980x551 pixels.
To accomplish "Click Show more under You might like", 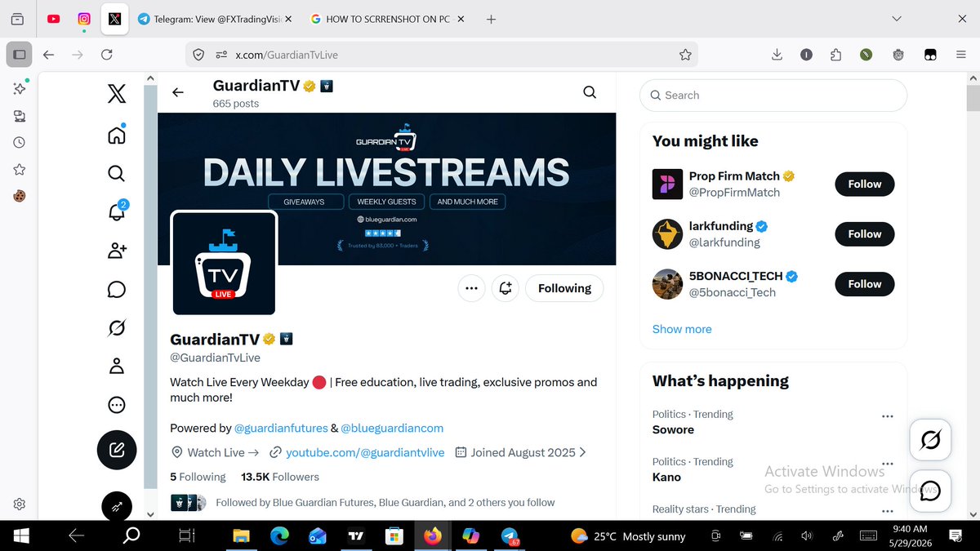I will click(682, 329).
